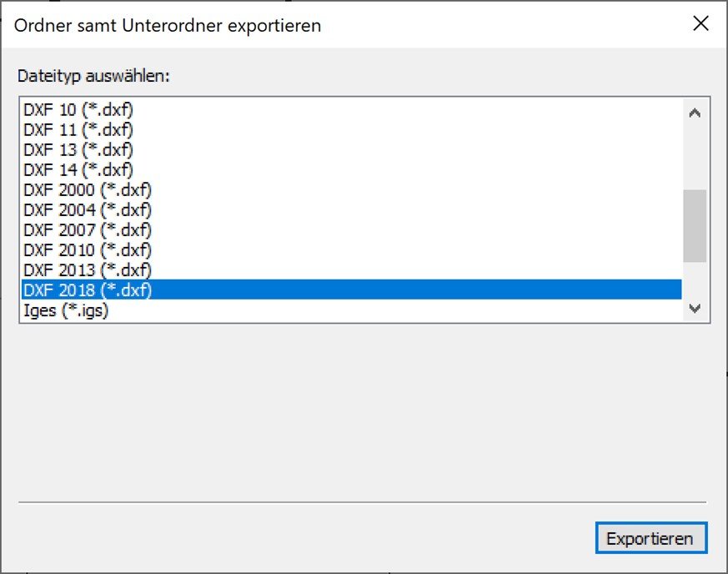
Task: Select DXF 10 (*.dxf) file type
Action: click(78, 110)
